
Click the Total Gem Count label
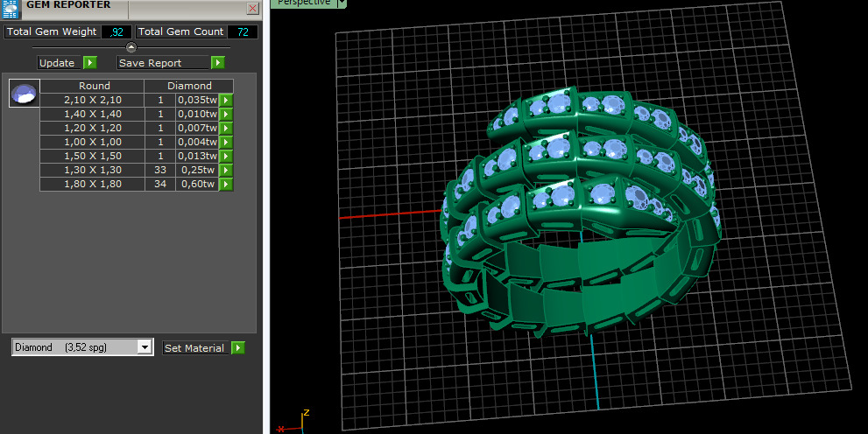click(x=181, y=32)
